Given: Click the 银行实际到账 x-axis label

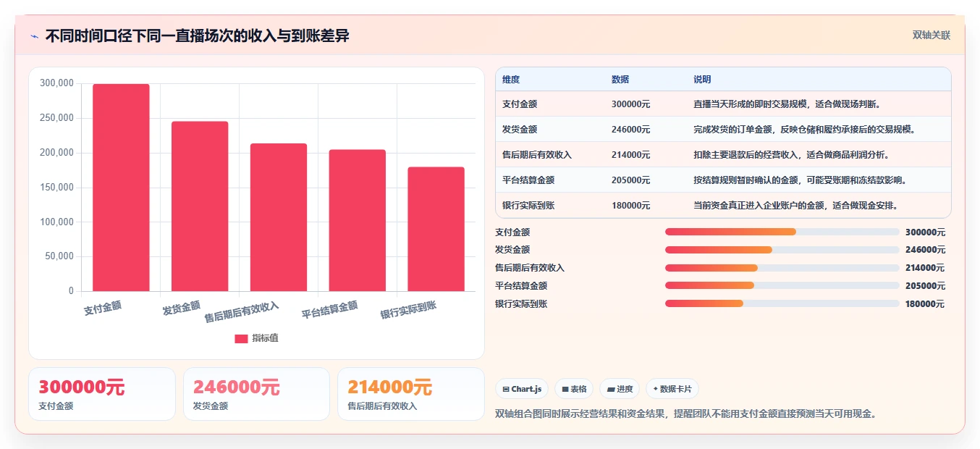Looking at the screenshot, I should click(409, 311).
